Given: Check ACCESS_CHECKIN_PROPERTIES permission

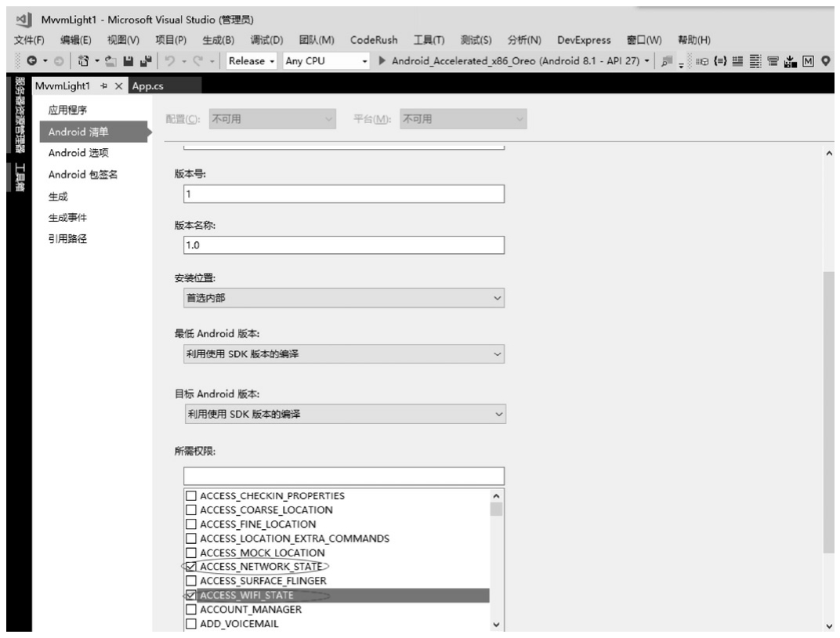Looking at the screenshot, I should click(191, 495).
